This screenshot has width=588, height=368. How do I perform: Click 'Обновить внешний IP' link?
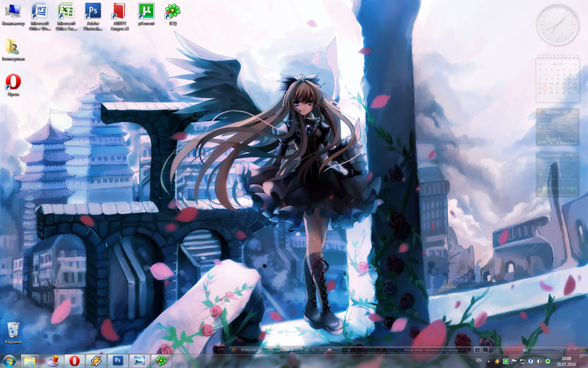[553, 164]
